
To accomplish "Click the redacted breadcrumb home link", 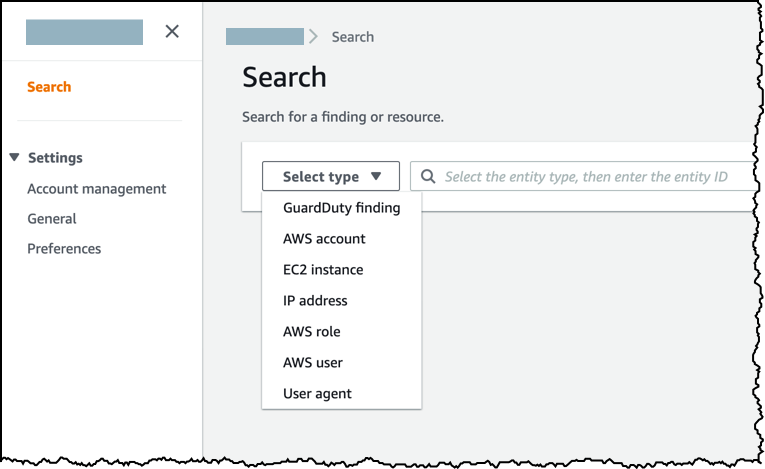I will point(264,37).
